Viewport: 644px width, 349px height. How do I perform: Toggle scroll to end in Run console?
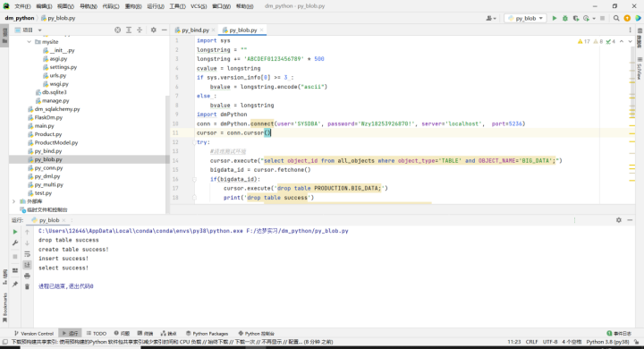(27, 265)
